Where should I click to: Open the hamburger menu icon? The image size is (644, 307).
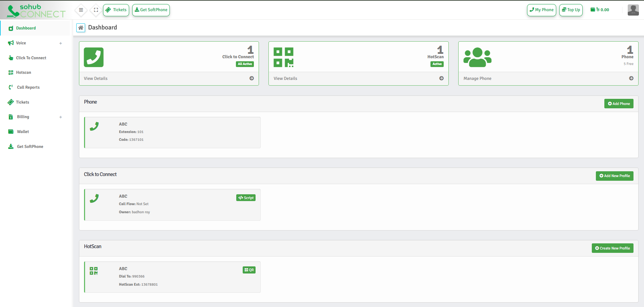click(81, 10)
